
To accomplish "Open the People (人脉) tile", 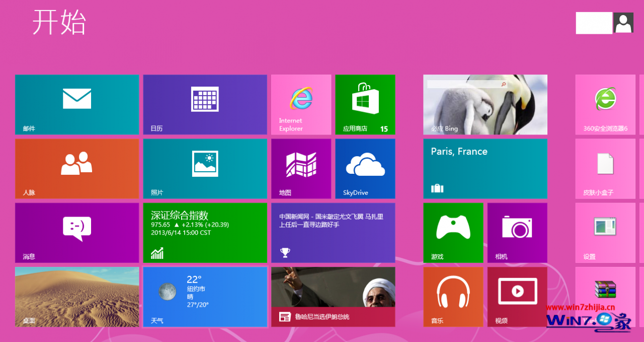I will [77, 169].
